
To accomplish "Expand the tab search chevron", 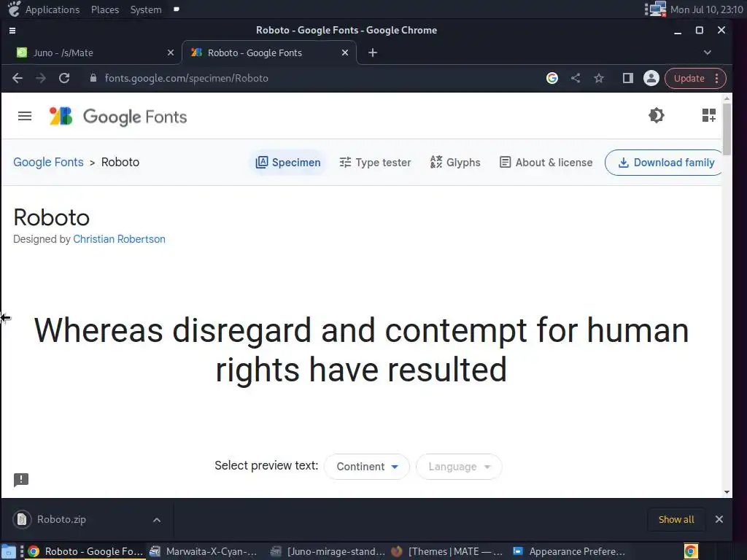I will tap(707, 52).
